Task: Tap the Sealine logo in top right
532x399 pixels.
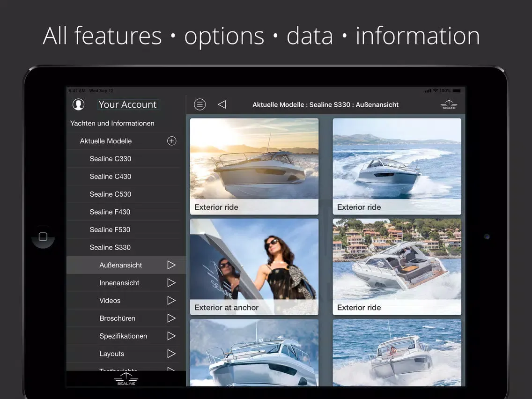Action: pos(449,104)
